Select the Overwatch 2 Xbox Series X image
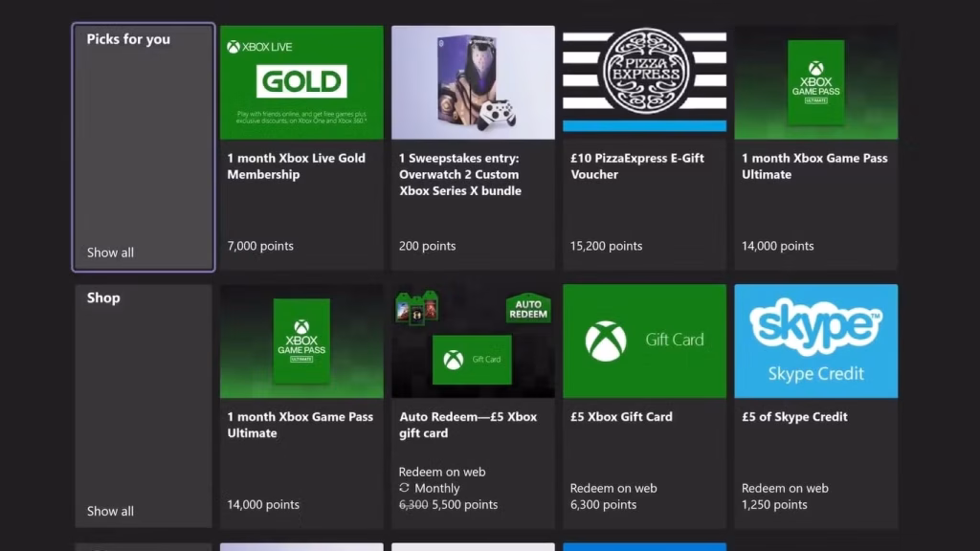Viewport: 980px width, 551px height. pos(473,82)
